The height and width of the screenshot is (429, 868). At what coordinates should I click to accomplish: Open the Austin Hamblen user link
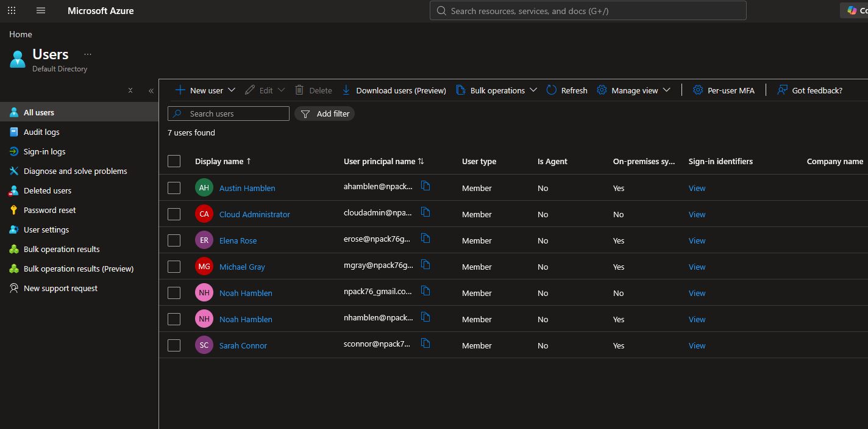[x=247, y=188]
